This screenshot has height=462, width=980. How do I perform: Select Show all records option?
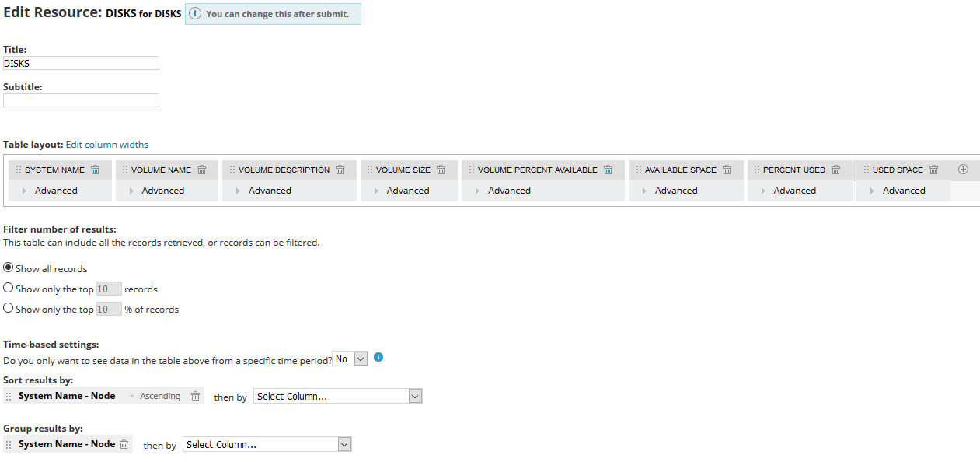[9, 268]
